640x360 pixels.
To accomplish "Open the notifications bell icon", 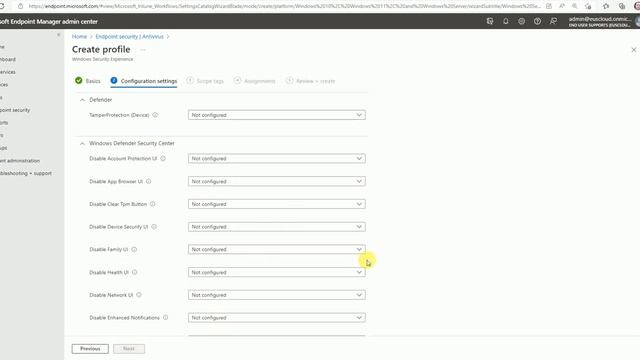I will click(x=506, y=21).
